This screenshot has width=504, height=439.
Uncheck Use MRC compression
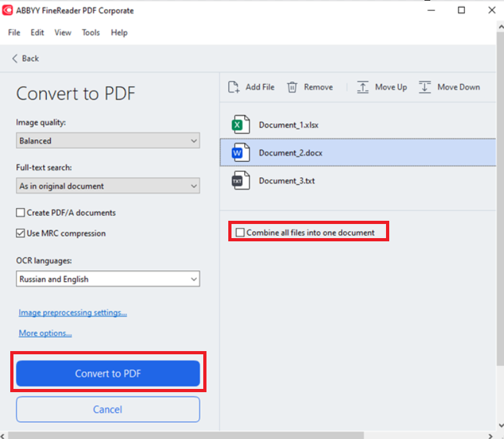pos(21,233)
